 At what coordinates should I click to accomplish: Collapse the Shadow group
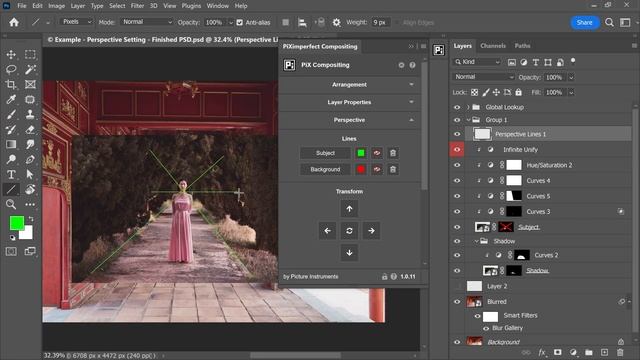tap(476, 241)
